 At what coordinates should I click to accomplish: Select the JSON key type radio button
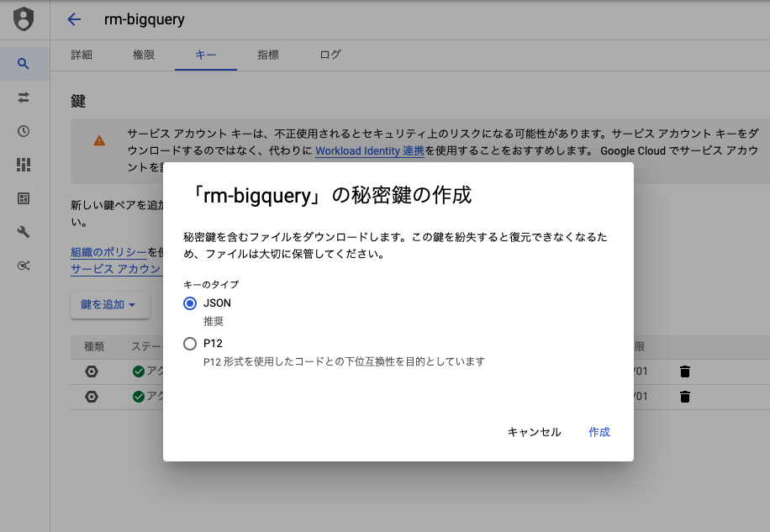coord(190,303)
